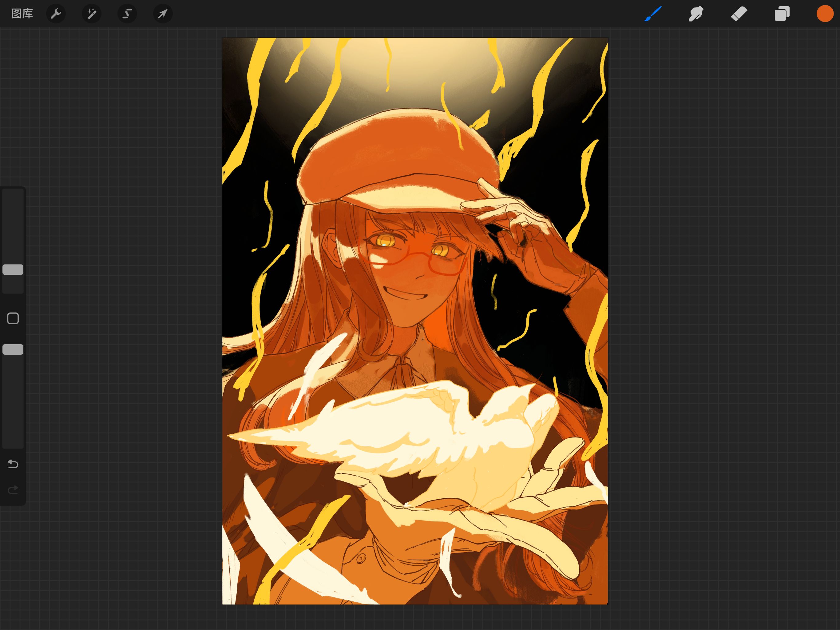Click the brush size slider handle
840x630 pixels.
13,269
